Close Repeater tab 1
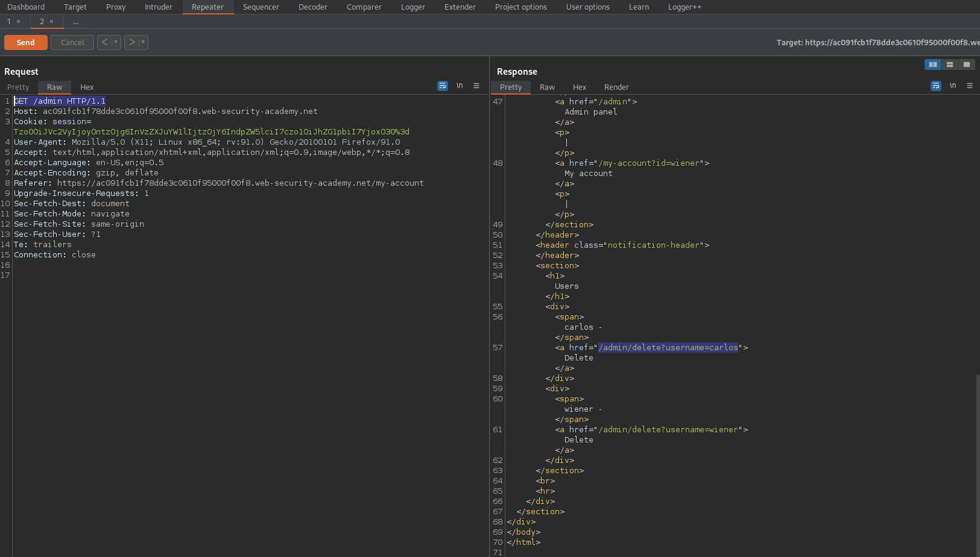The width and height of the screenshot is (980, 557). [19, 22]
